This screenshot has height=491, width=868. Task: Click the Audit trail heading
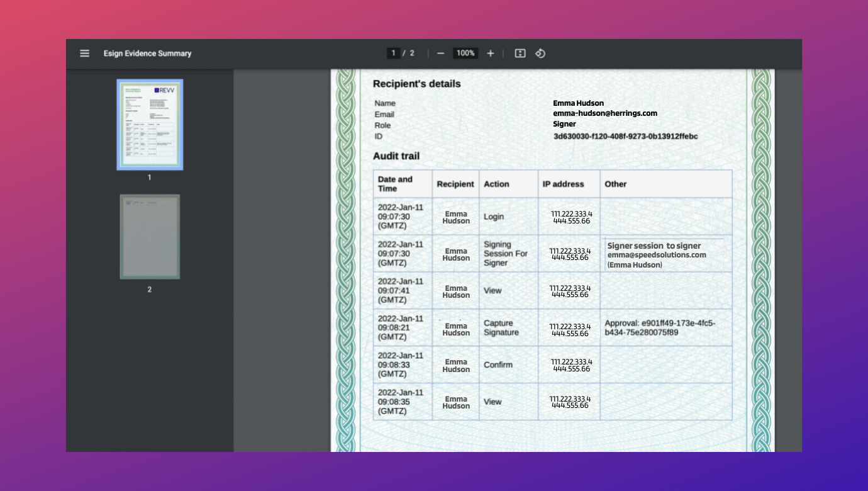[396, 156]
